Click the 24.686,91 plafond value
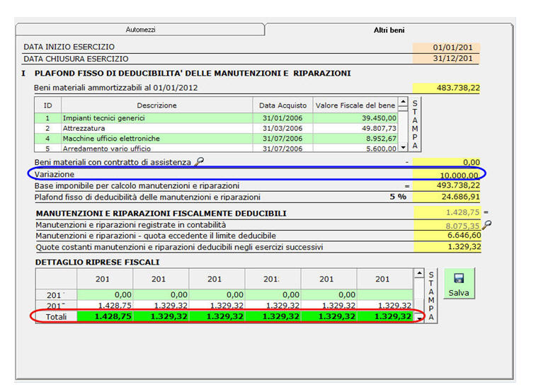548x392 pixels. pos(446,197)
